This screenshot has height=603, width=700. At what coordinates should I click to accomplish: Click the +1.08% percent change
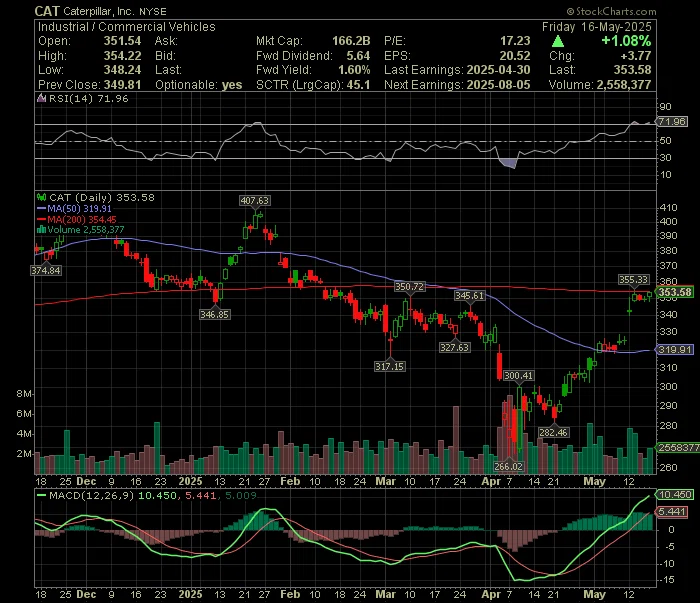coord(626,41)
